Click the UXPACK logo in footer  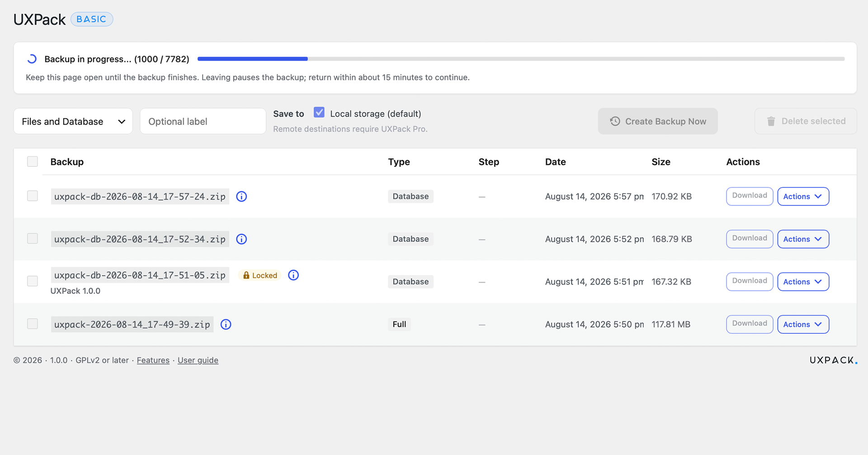(x=833, y=360)
